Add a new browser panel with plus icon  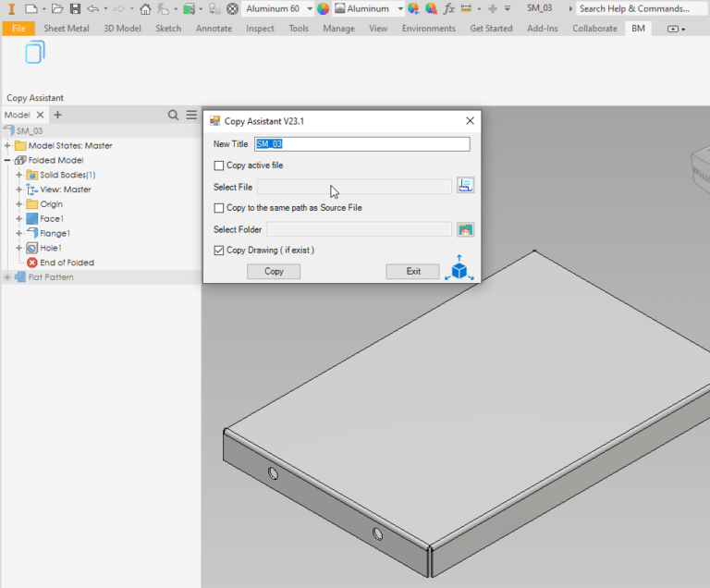pyautogui.click(x=57, y=115)
